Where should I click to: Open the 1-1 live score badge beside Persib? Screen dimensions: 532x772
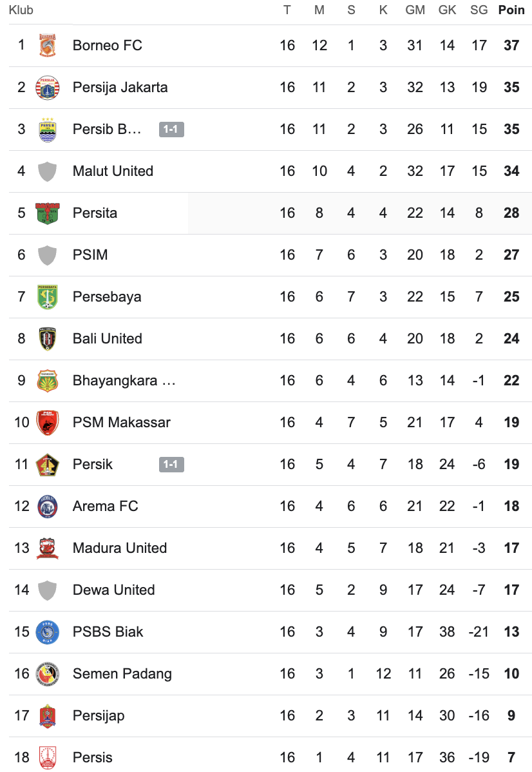(171, 130)
